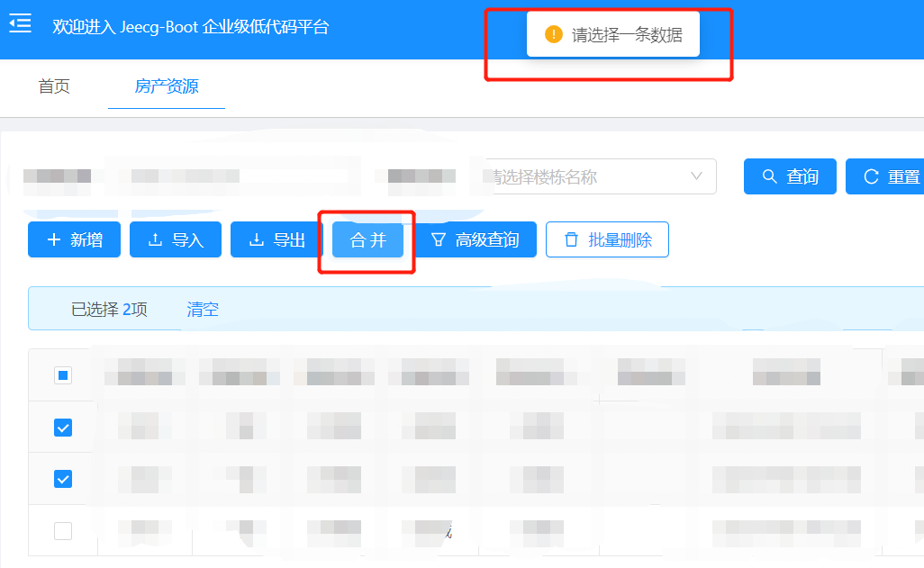Click the plus icon on 新增 button
The height and width of the screenshot is (568, 924).
54,239
